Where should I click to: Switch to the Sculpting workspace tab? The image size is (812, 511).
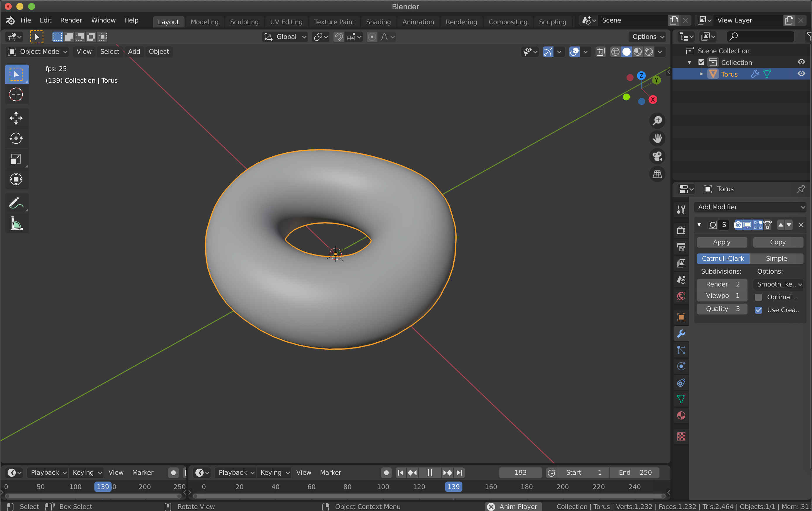coord(244,22)
